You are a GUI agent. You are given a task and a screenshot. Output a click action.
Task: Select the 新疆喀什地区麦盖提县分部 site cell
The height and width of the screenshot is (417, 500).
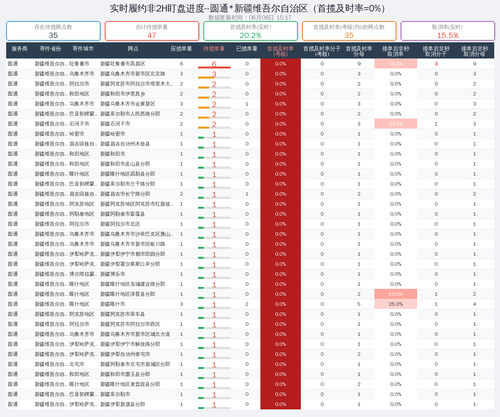coord(130,384)
